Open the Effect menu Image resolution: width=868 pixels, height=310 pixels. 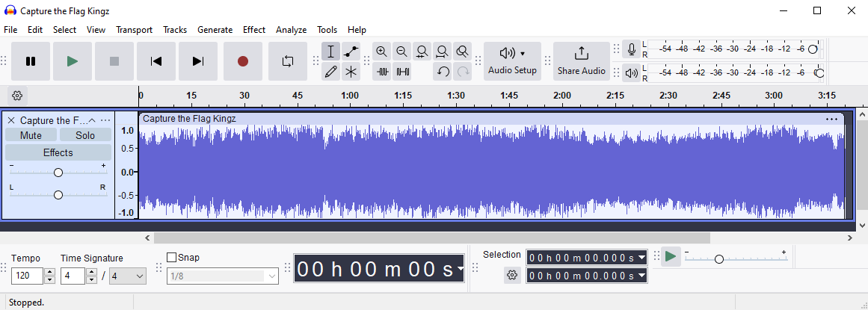(253, 30)
